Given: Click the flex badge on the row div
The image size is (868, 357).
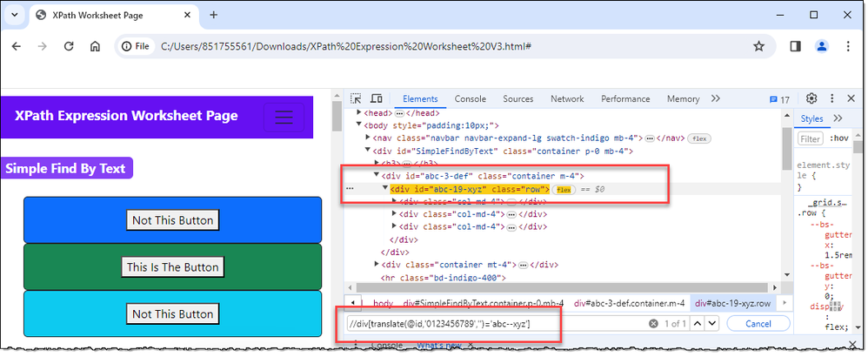Looking at the screenshot, I should [x=563, y=189].
